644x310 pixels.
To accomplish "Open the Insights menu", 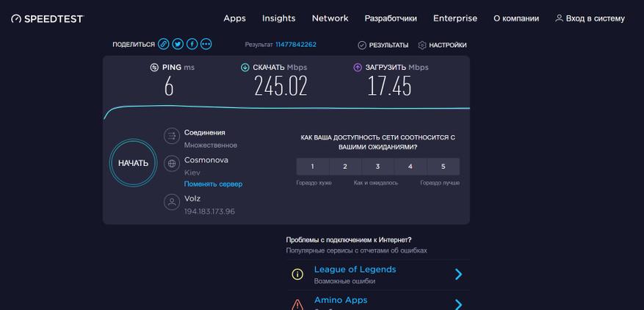I will (279, 18).
